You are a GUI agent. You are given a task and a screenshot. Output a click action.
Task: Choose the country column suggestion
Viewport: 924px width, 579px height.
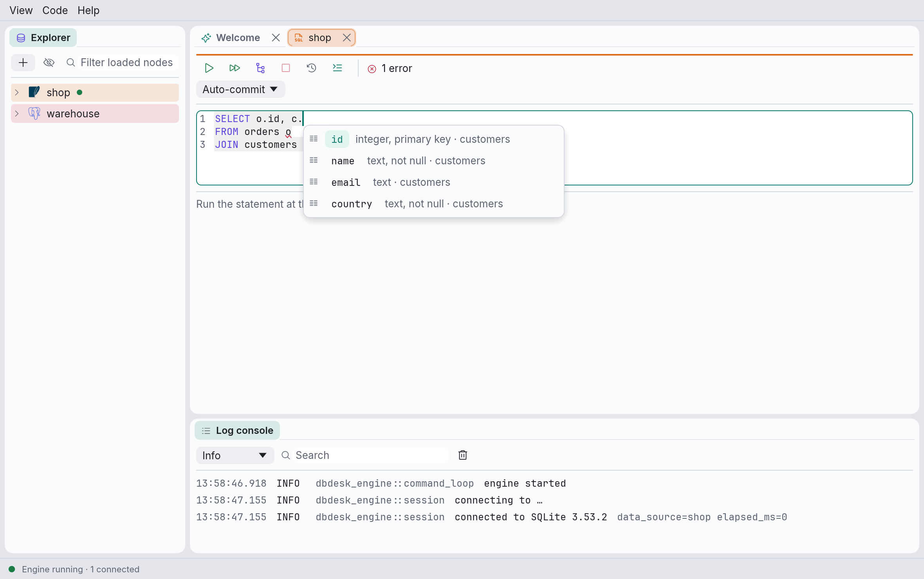tap(434, 204)
